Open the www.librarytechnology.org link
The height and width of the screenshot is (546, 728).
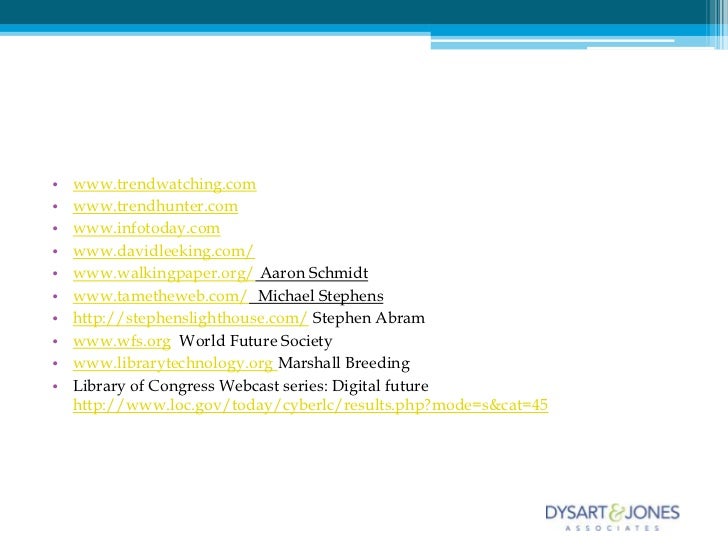tap(173, 363)
